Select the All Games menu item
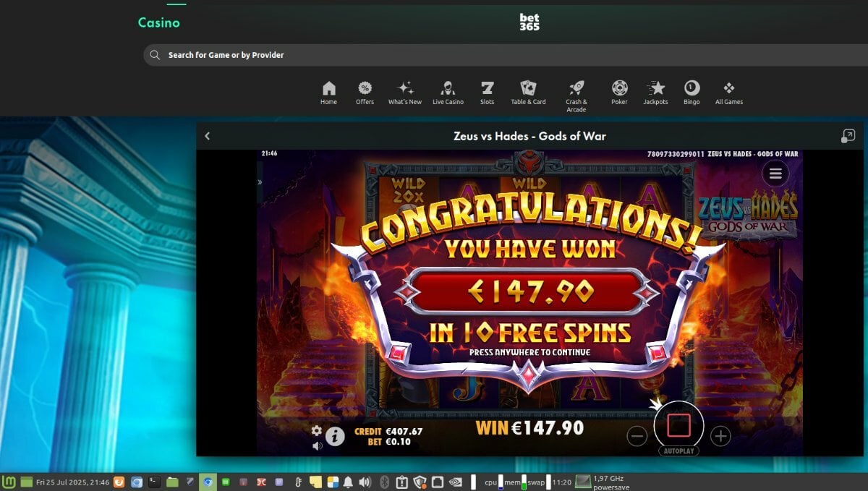868x491 pixels. click(x=729, y=93)
